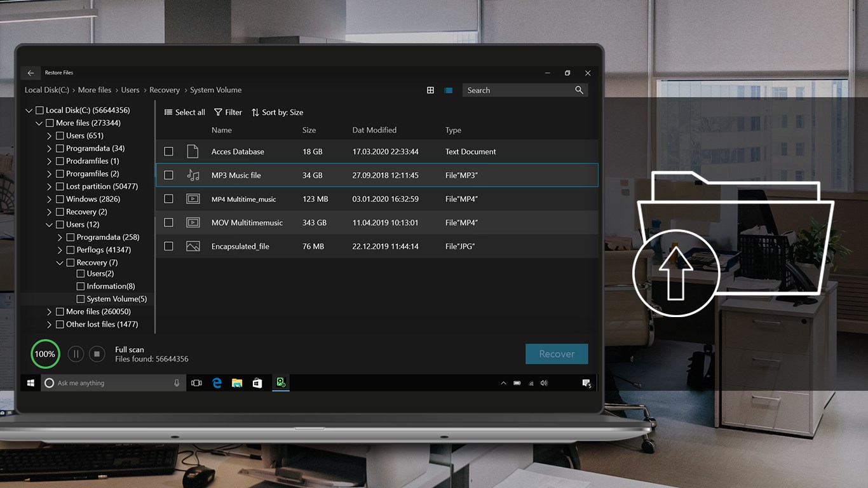Navigate to Local Disk(C:) in breadcrumb

pos(47,90)
